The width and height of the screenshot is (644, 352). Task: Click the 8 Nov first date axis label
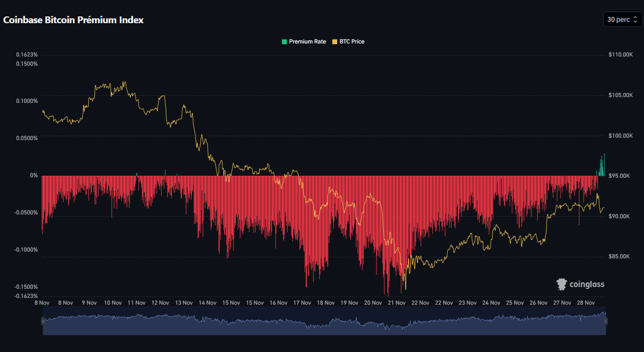42,303
